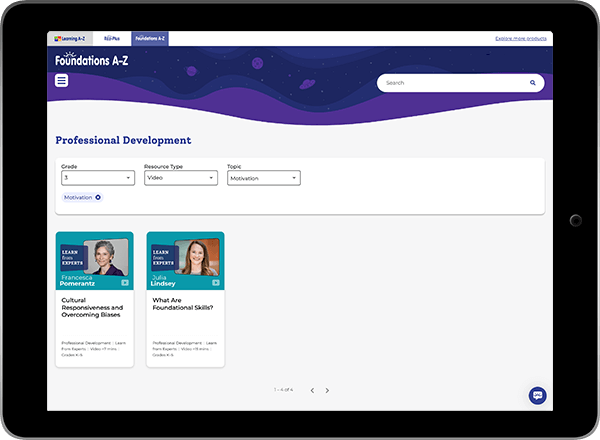Click metadata text on Pomerantz card

94,349
